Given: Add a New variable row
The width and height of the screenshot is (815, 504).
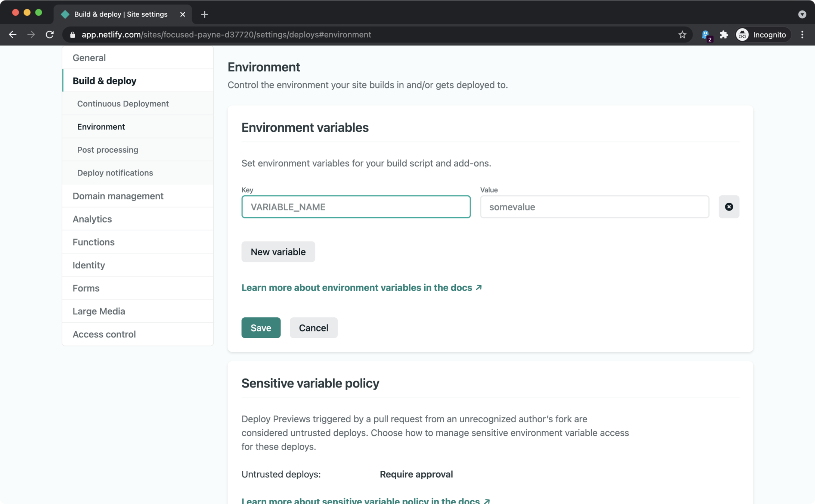Looking at the screenshot, I should pyautogui.click(x=278, y=252).
